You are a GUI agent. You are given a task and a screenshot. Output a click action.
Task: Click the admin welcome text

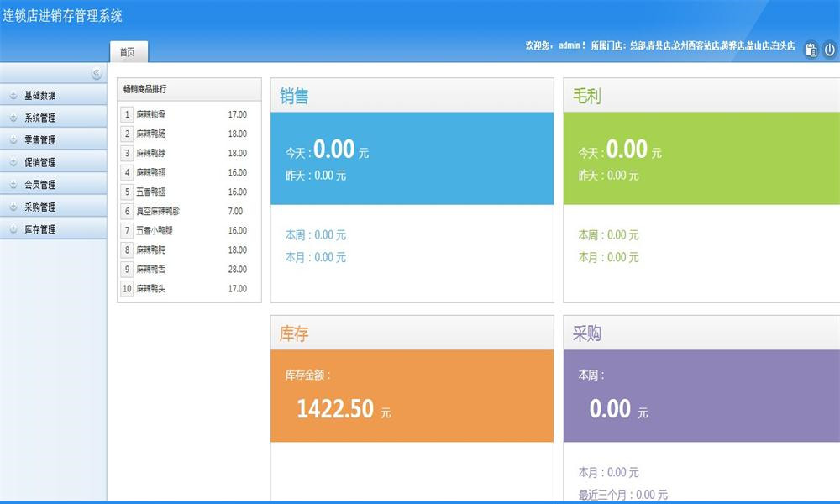click(x=555, y=45)
